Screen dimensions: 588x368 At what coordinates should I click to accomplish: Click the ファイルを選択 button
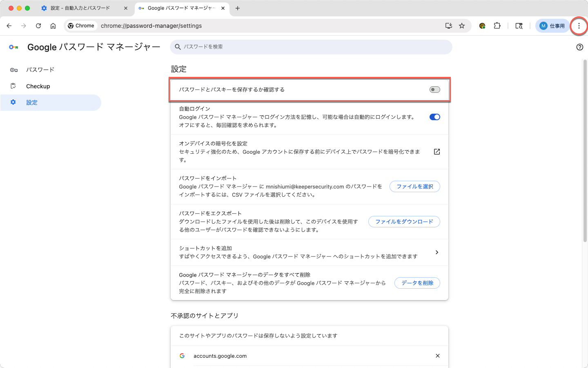point(414,186)
